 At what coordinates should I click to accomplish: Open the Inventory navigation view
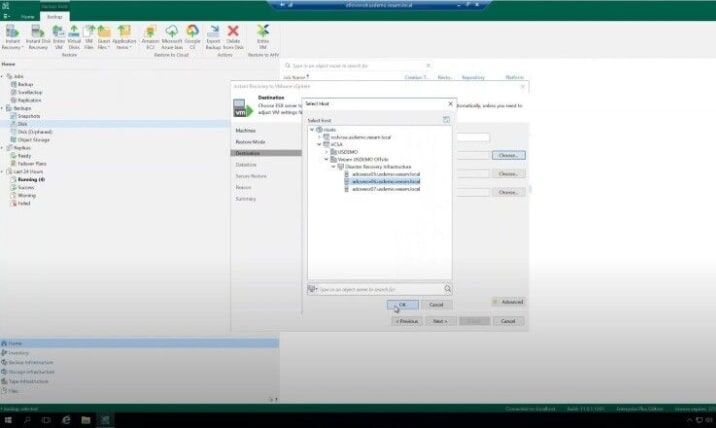[x=18, y=353]
